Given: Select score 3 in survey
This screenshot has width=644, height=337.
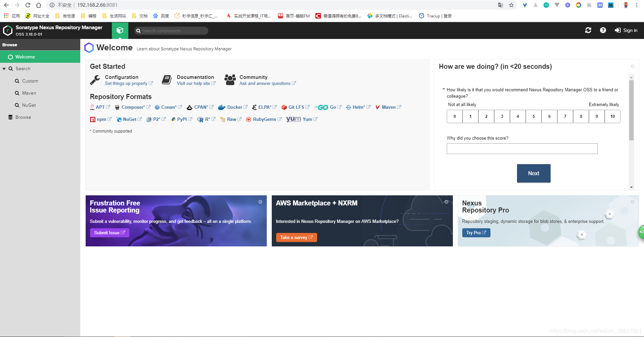Looking at the screenshot, I should pos(502,116).
